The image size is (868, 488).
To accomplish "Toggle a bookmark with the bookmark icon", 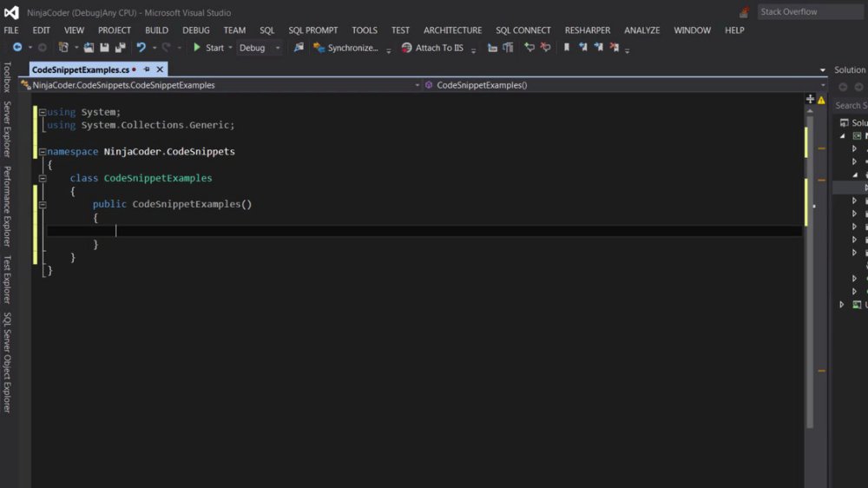I will pos(566,48).
